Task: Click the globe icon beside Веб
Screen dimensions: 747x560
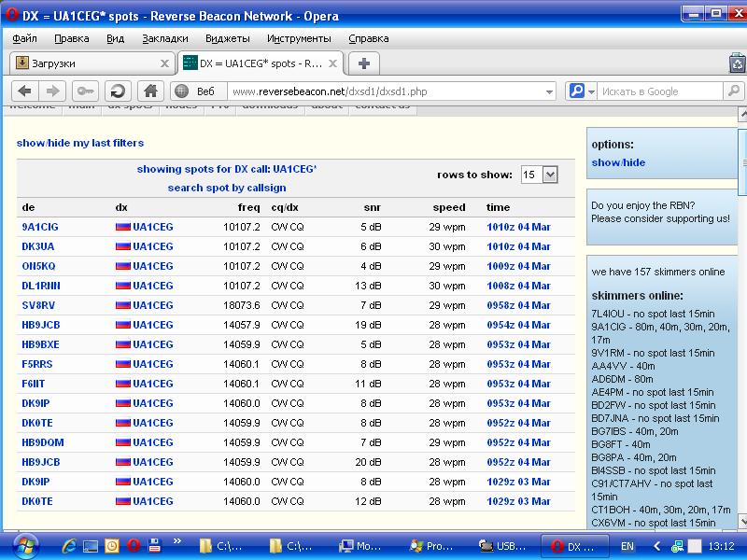Action: pyautogui.click(x=181, y=91)
